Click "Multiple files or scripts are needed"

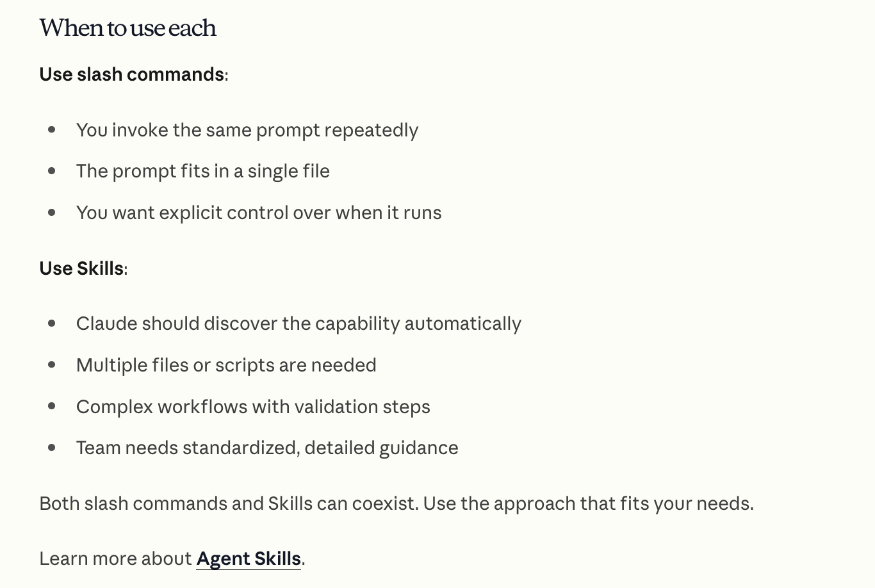(226, 365)
